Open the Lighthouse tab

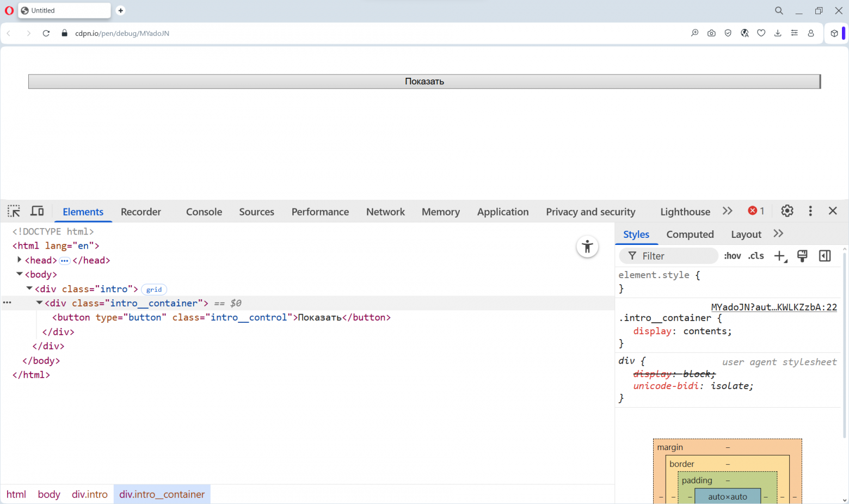(685, 212)
